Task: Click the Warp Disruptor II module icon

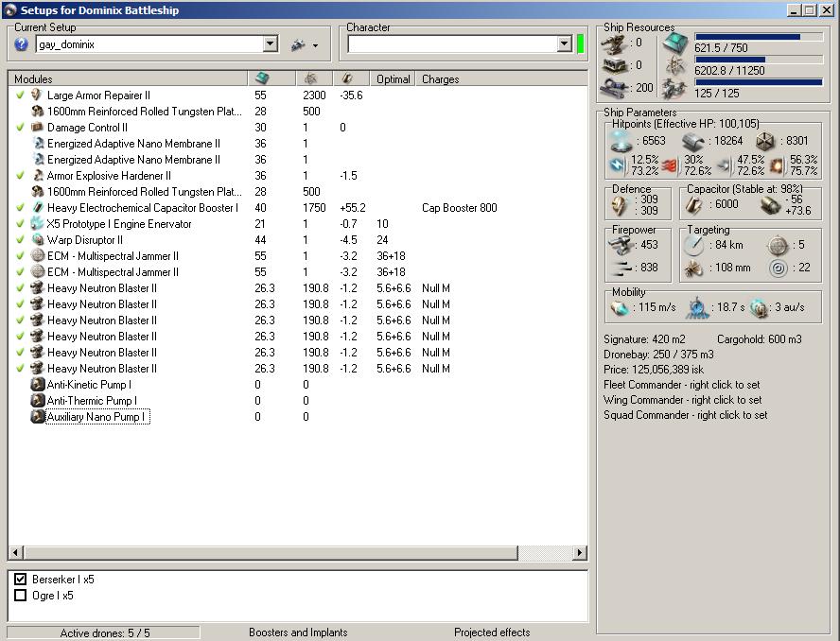Action: 37,240
